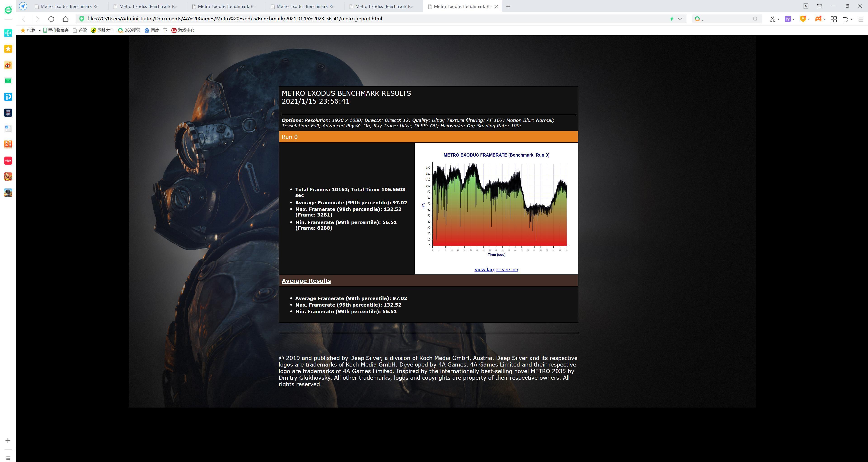Click the 360 browser logo in sidebar
The width and height of the screenshot is (868, 462).
point(8,10)
